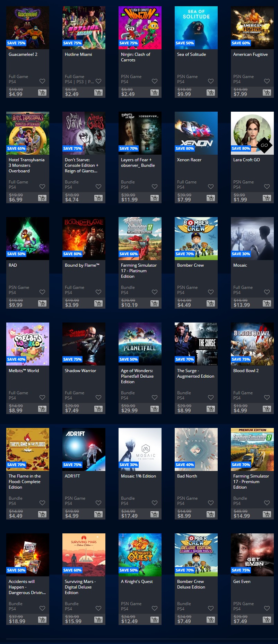Toggle wishlist heart for Bad North
This screenshot has width=278, height=644.
pos(211,503)
